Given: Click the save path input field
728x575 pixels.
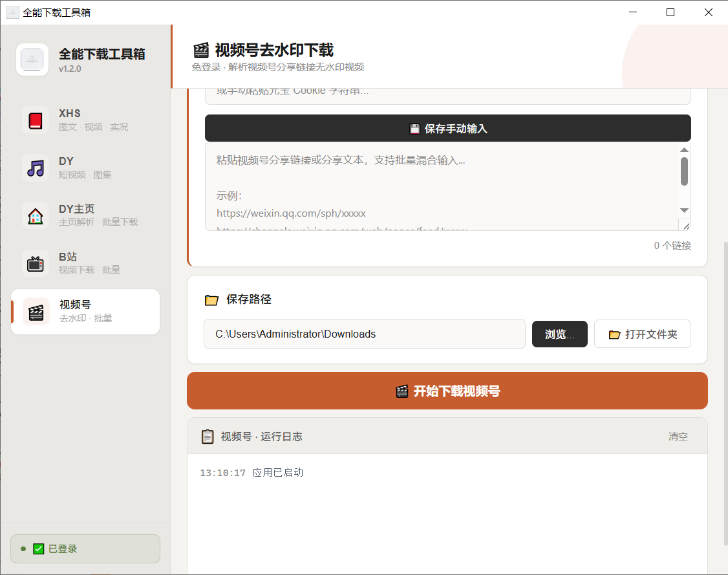Looking at the screenshot, I should (x=365, y=334).
